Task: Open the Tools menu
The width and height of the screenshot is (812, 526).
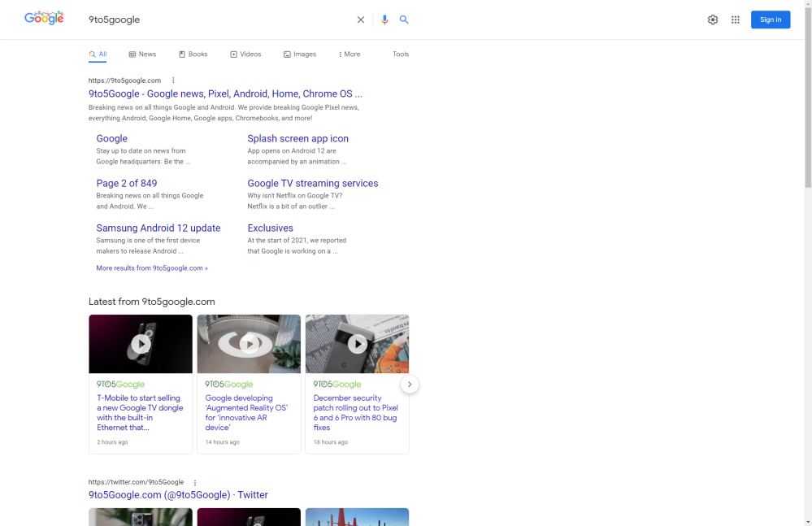Action: click(401, 54)
